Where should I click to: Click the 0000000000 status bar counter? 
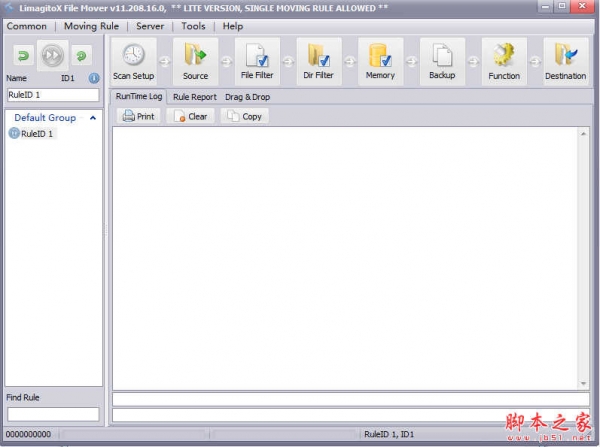pyautogui.click(x=28, y=434)
